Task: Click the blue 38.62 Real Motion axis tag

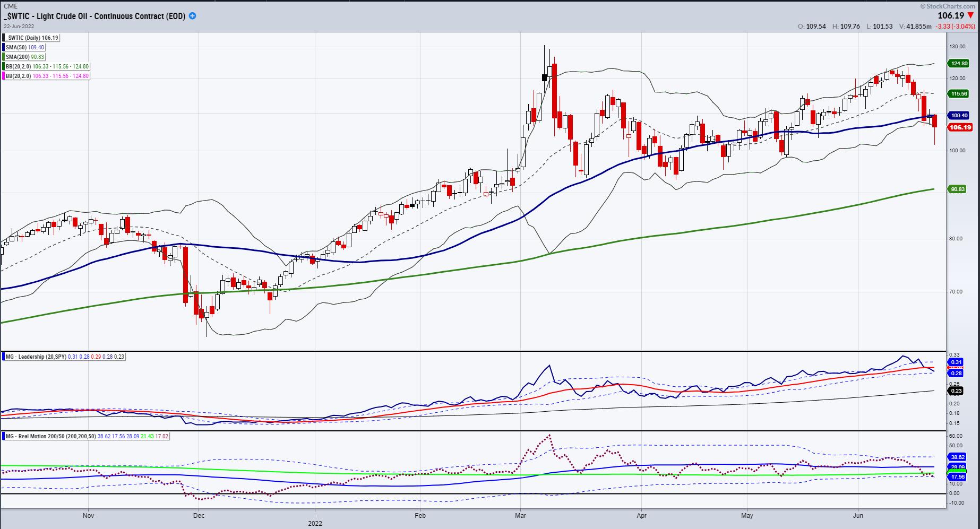Action: pyautogui.click(x=957, y=456)
